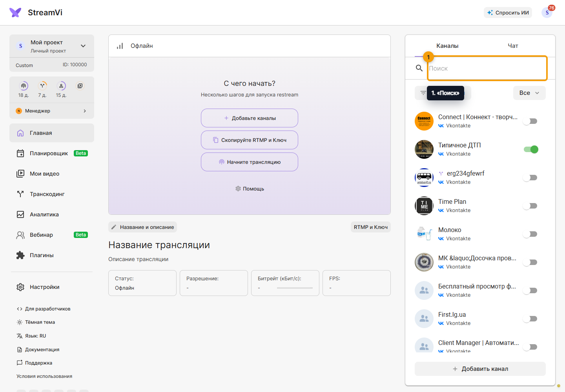The image size is (565, 392).
Task: Enable the First.lg.ua channel toggle
Action: [x=530, y=319]
